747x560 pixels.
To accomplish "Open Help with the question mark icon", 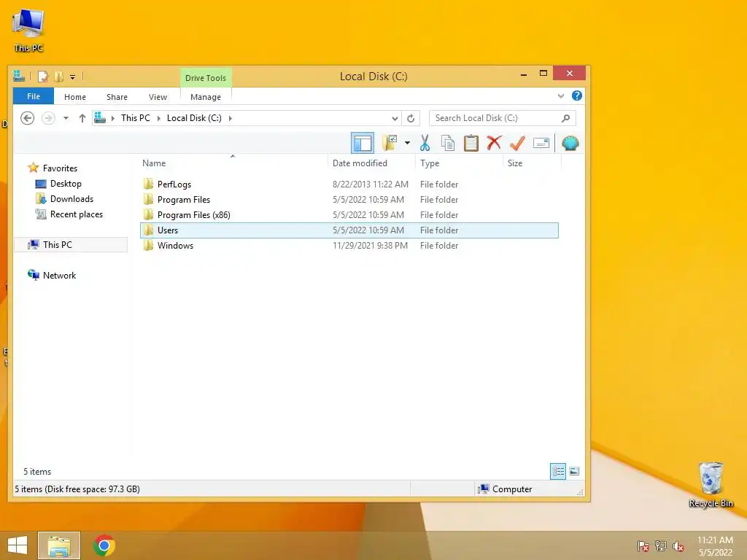I will click(576, 96).
